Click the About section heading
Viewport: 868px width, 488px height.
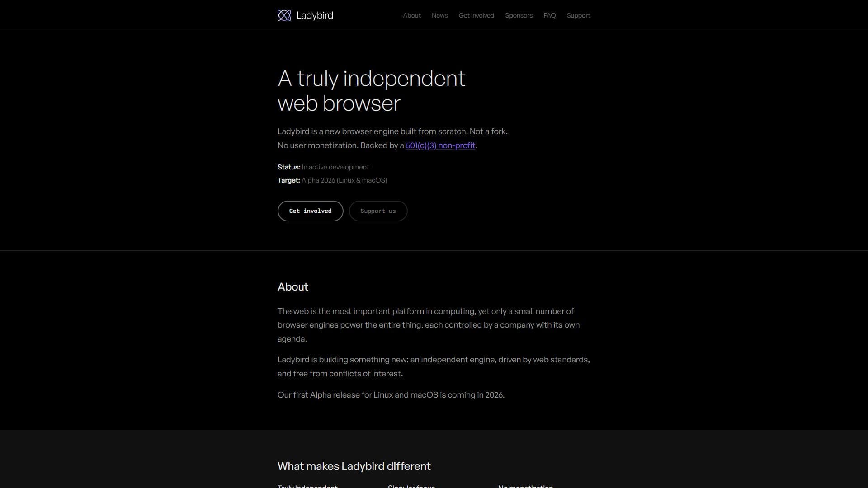[293, 287]
